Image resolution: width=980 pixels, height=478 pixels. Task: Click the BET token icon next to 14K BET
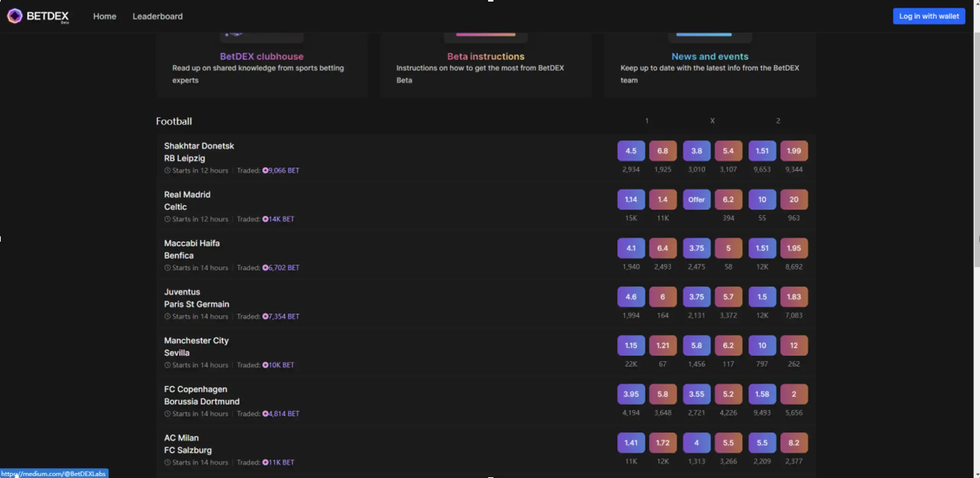[x=265, y=219]
